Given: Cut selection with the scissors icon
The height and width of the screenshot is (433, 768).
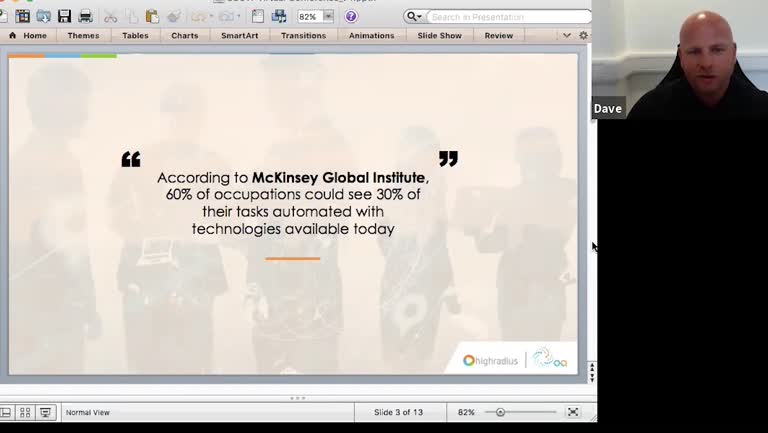Looking at the screenshot, I should pyautogui.click(x=110, y=17).
